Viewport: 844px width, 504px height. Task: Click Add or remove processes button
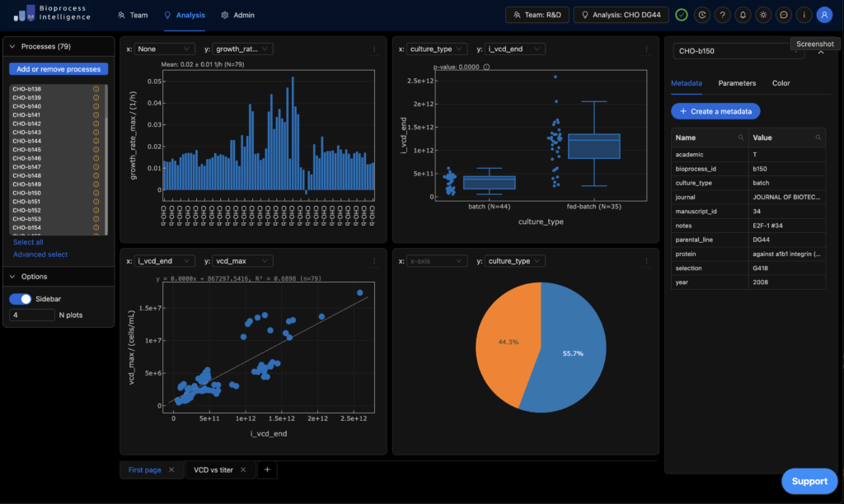[x=59, y=69]
